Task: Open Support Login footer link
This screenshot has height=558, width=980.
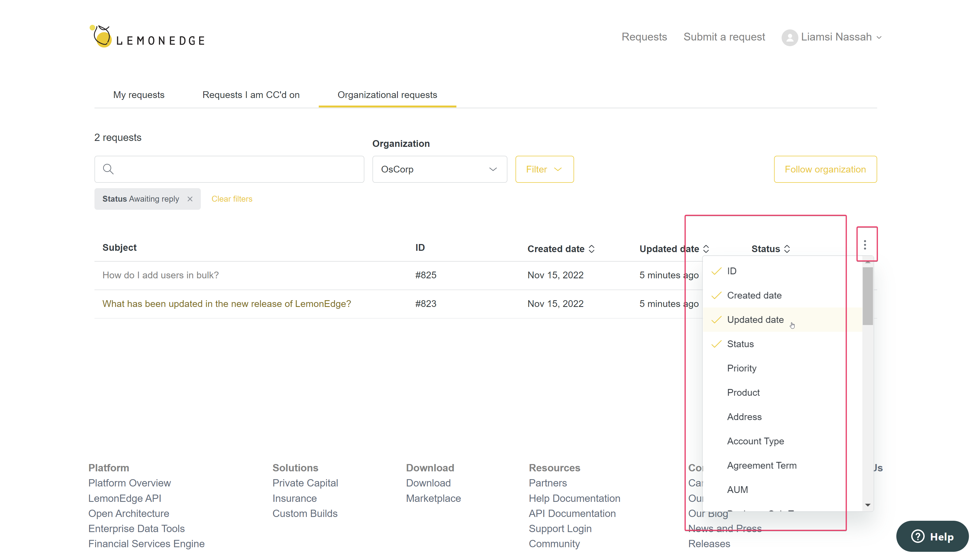Action: pos(560,529)
